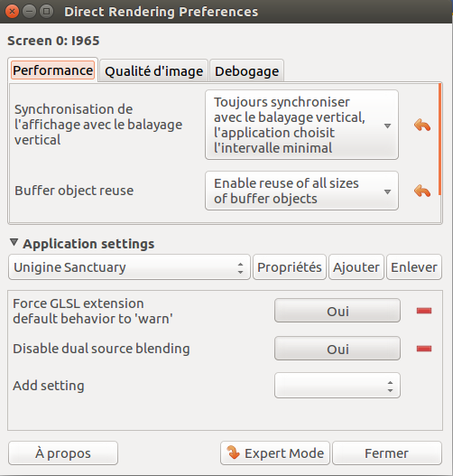This screenshot has width=453, height=476.
Task: Toggle Force GLSL extension Oui button
Action: coord(337,311)
